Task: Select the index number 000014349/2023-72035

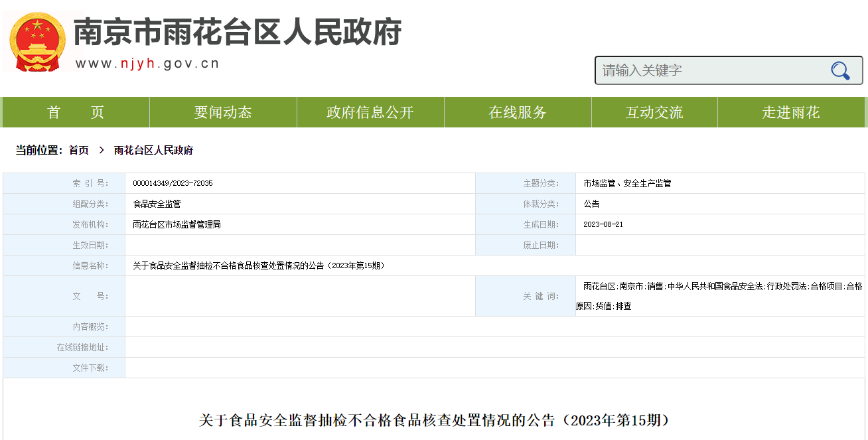Action: click(173, 183)
